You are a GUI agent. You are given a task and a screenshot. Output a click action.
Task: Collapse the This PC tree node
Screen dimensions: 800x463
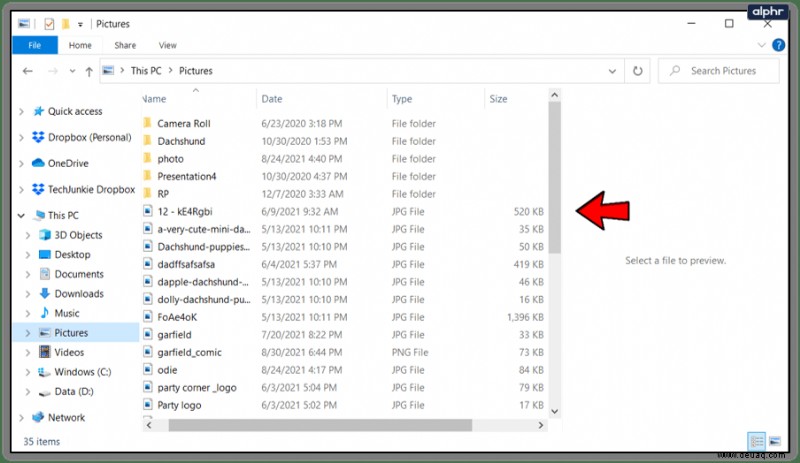coord(21,215)
